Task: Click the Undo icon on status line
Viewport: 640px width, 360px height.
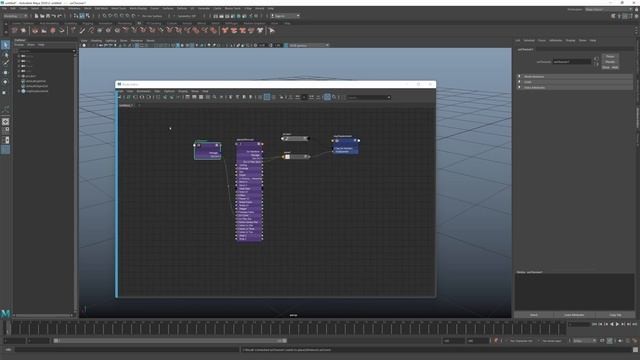Action: pyautogui.click(x=53, y=16)
